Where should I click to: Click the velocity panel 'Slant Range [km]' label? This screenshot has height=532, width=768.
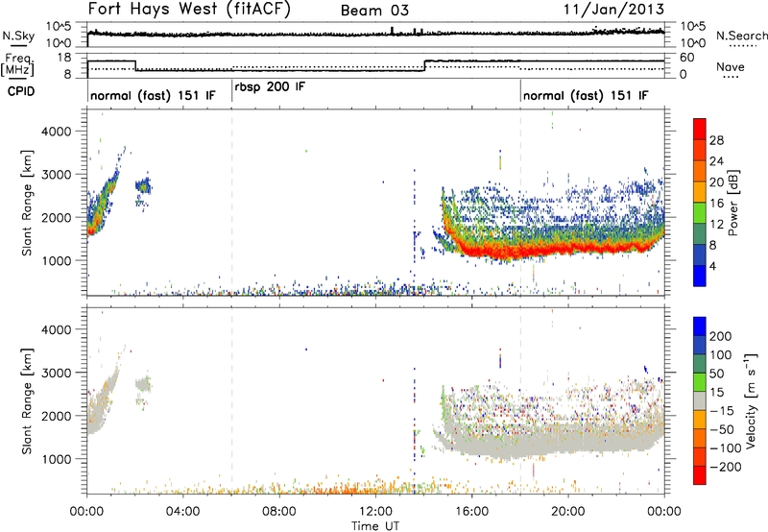pyautogui.click(x=27, y=400)
